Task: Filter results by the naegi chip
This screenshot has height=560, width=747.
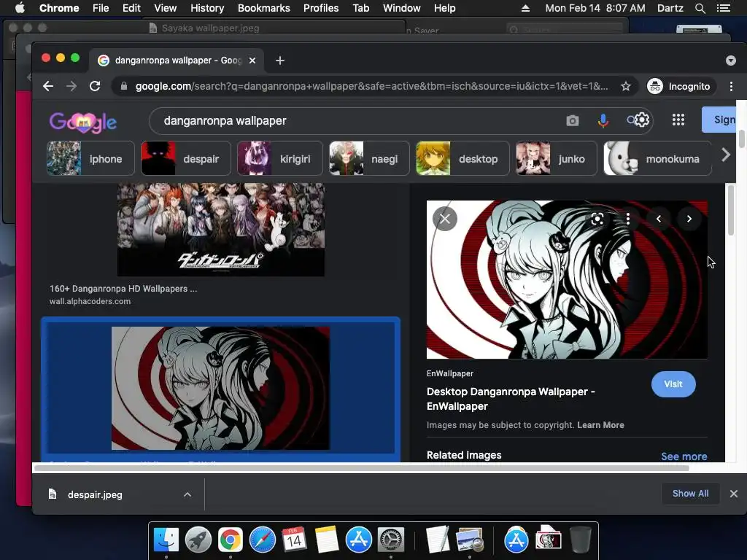Action: click(x=369, y=158)
